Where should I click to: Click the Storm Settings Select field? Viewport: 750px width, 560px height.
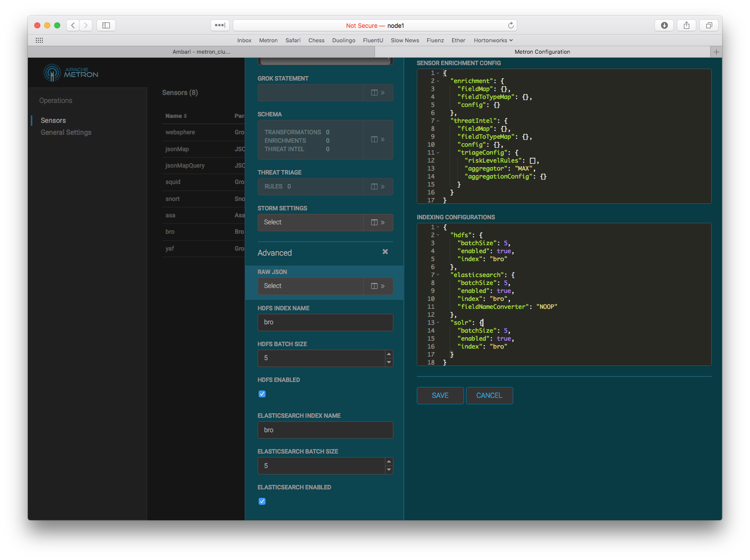[310, 222]
